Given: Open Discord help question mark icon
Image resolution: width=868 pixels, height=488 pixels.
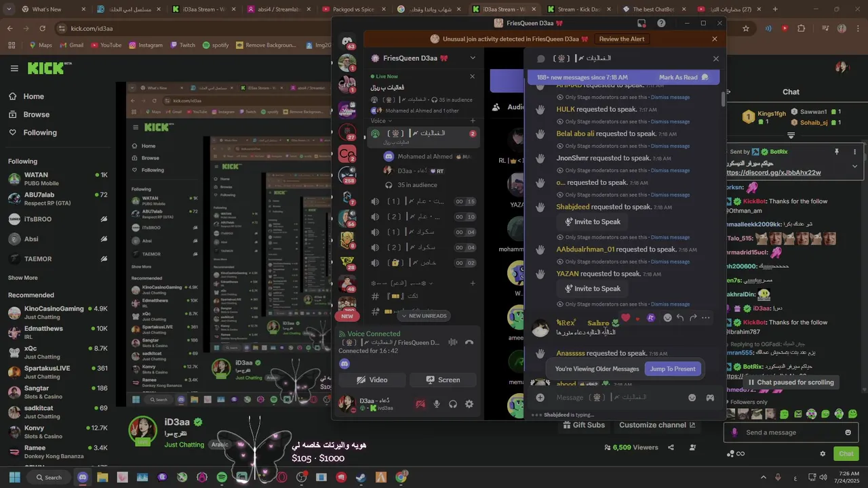Looking at the screenshot, I should (661, 23).
